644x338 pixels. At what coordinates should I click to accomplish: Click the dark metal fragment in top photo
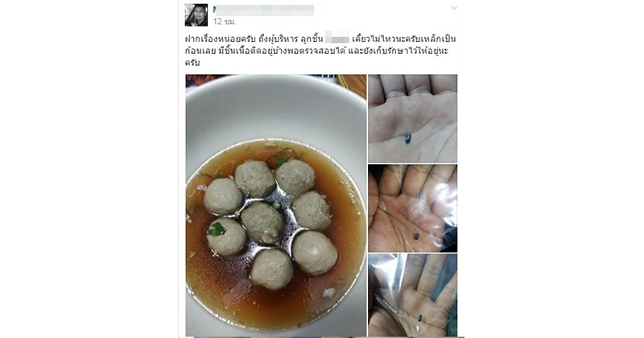pos(407,138)
